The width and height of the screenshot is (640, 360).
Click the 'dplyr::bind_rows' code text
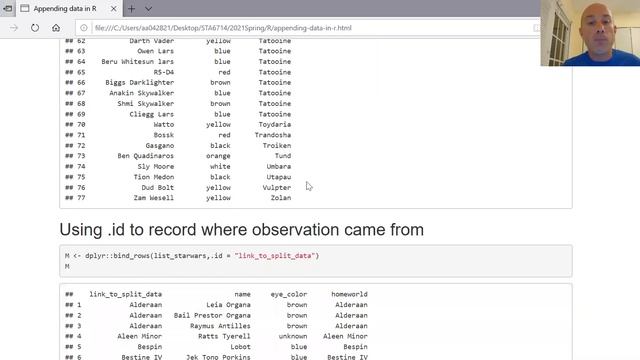pos(118,256)
